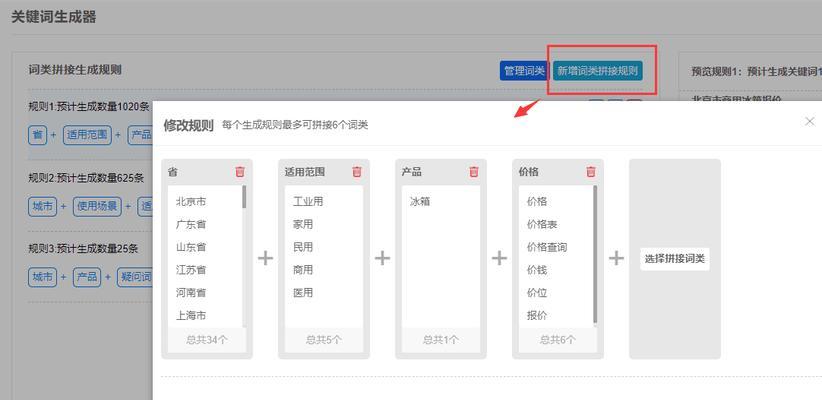Select 广东省 in the 省 list

coord(191,224)
